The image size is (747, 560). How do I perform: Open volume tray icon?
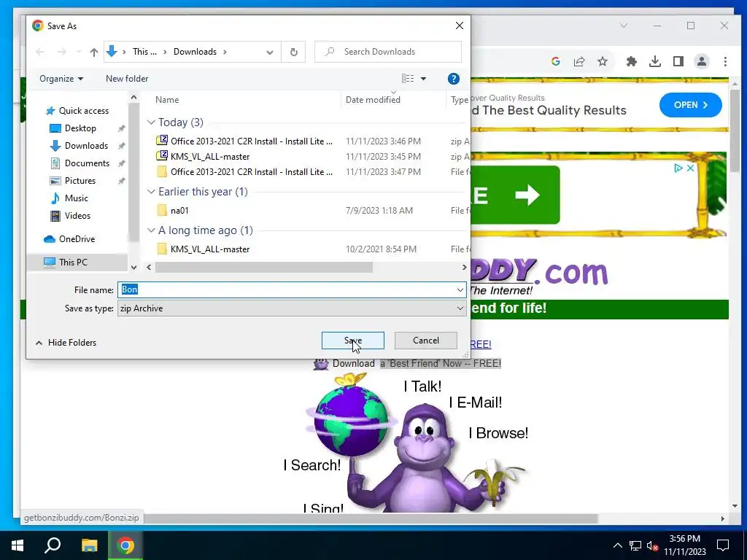pos(652,545)
